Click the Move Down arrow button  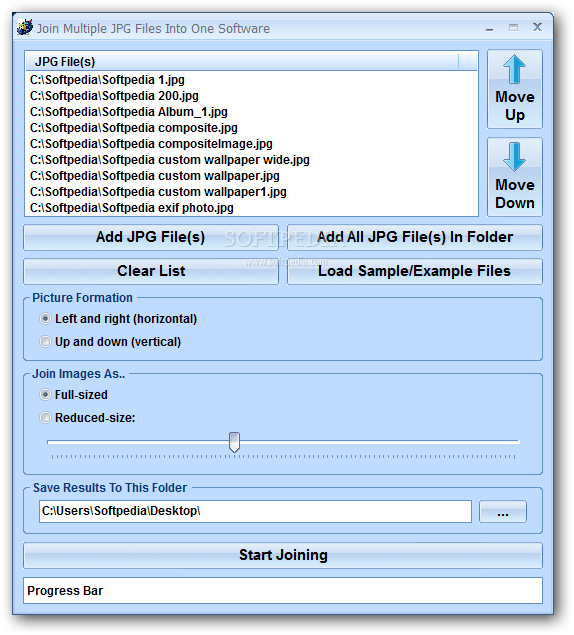514,177
